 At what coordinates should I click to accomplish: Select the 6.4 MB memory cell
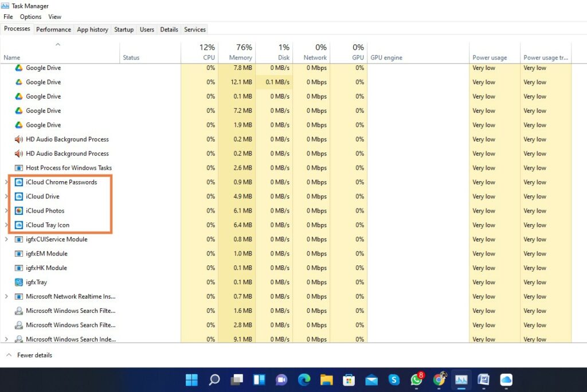237,225
